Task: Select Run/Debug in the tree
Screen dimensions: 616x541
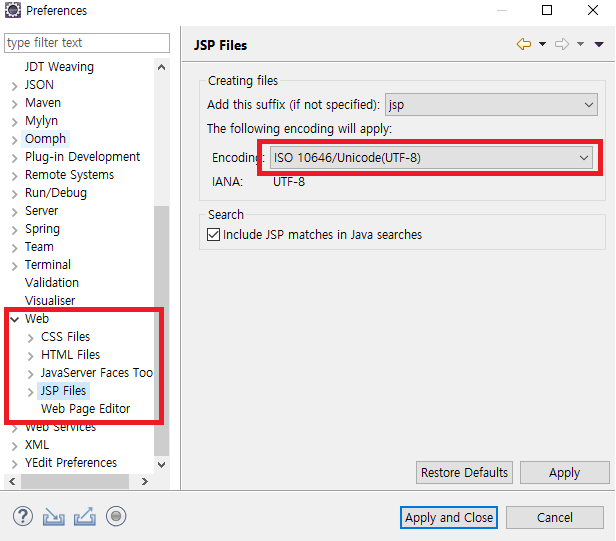Action: pyautogui.click(x=56, y=193)
